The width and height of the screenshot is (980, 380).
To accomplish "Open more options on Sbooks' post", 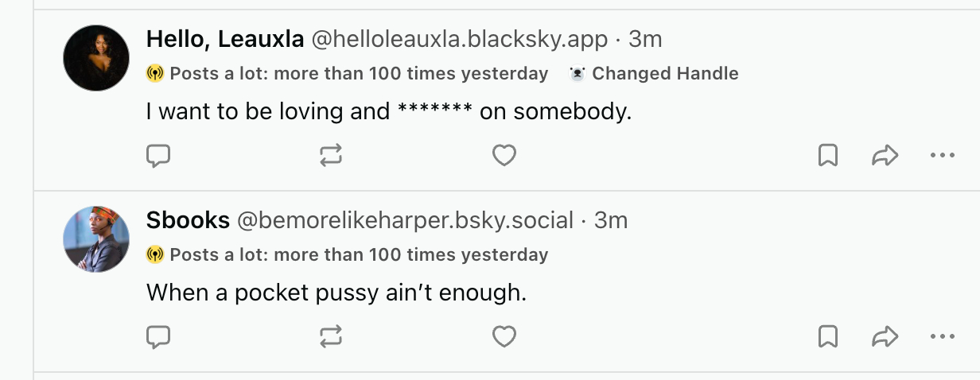I will tap(942, 337).
